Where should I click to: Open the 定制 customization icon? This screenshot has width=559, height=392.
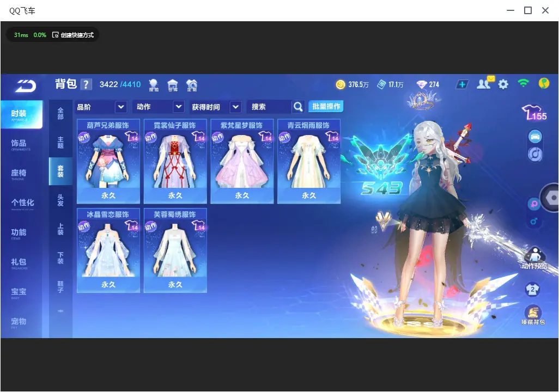[x=192, y=85]
